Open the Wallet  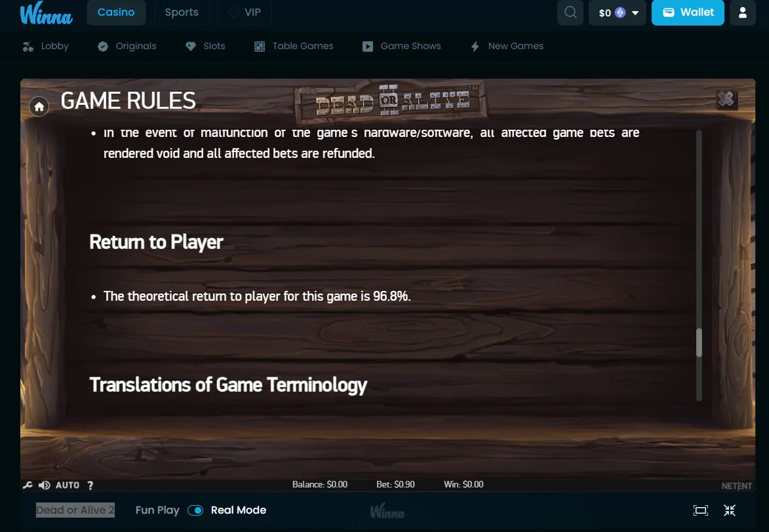pos(688,12)
